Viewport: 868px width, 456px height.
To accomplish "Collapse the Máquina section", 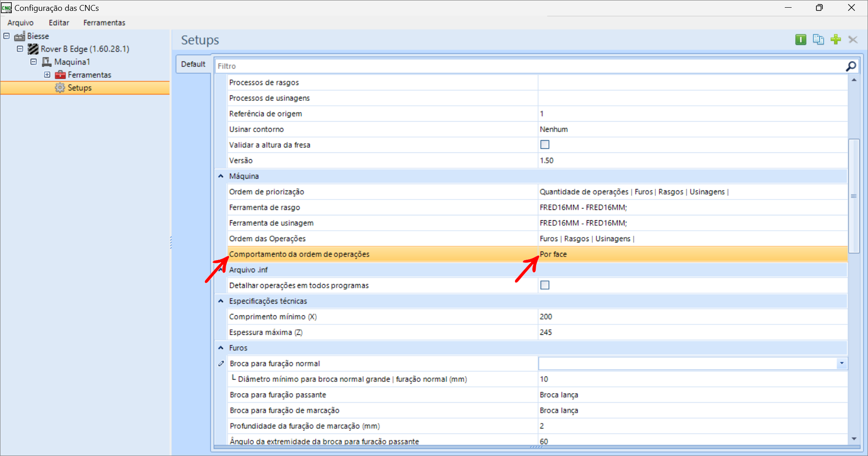I will coord(221,176).
